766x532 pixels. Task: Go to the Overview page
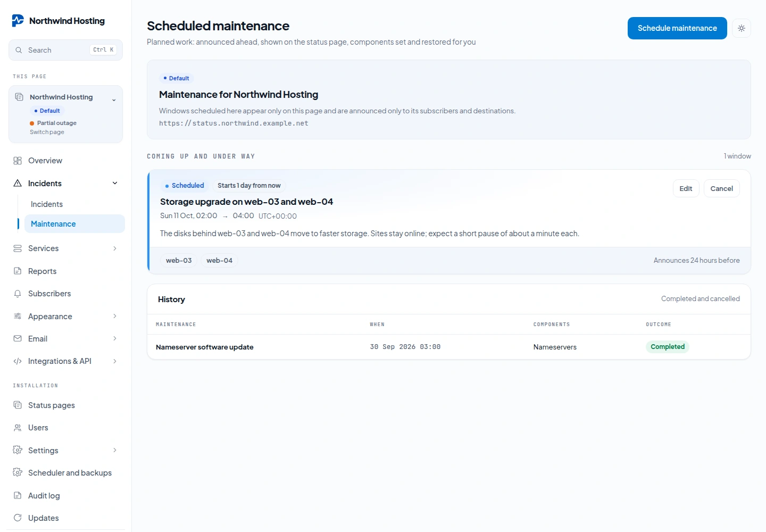coord(66,161)
